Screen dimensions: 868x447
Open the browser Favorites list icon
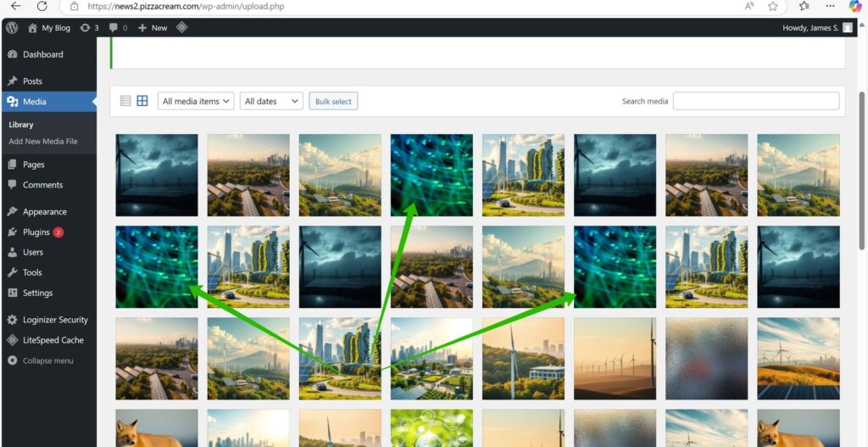[804, 6]
